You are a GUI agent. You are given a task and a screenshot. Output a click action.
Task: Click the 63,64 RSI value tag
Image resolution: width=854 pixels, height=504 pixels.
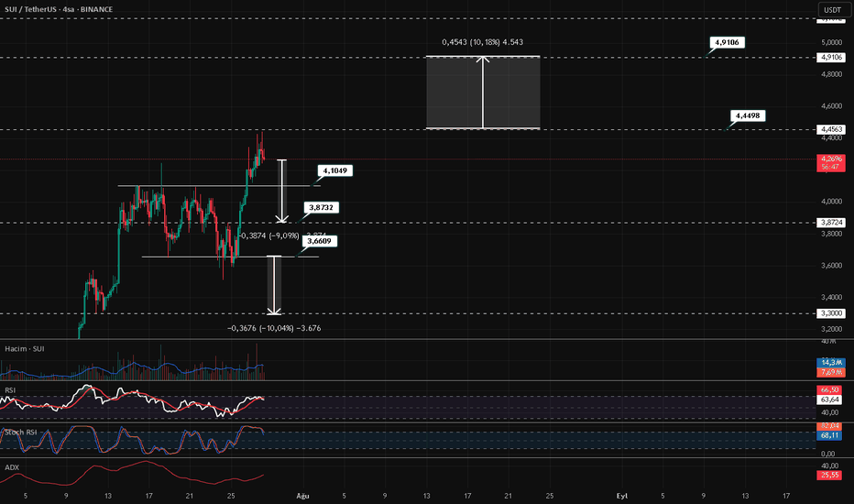831,400
